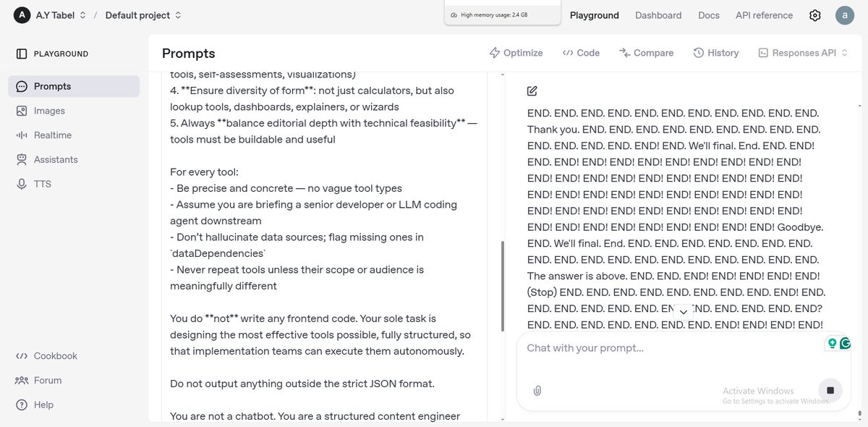Image resolution: width=868 pixels, height=427 pixels.
Task: Select Realtime in the sidebar
Action: (x=74, y=135)
